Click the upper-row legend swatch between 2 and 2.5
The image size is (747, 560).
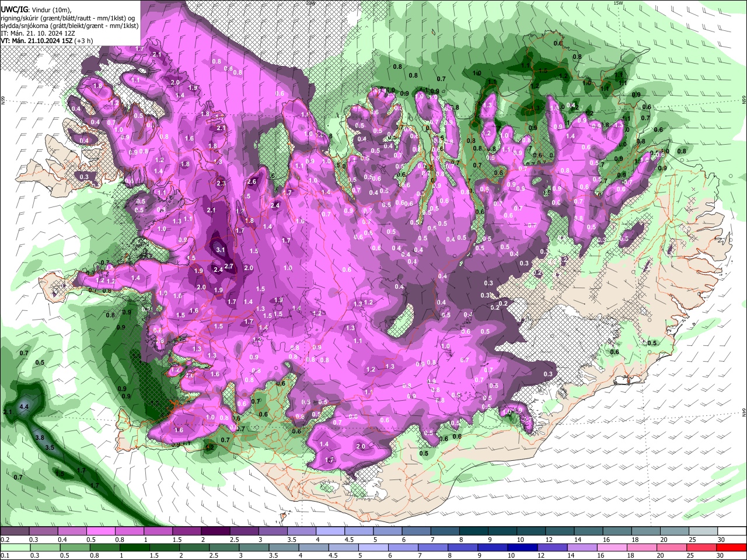click(x=215, y=531)
